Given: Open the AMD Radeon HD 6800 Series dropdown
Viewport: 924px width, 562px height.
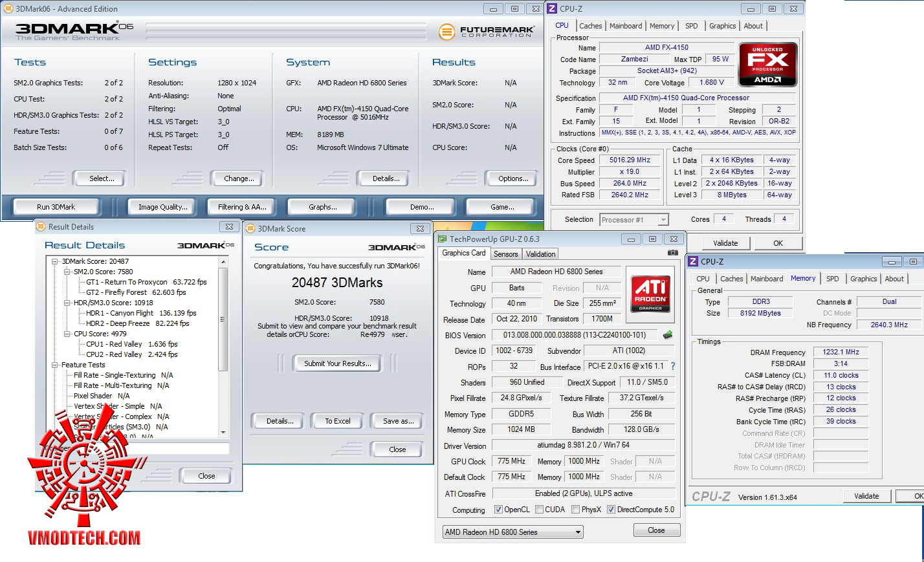Looking at the screenshot, I should pyautogui.click(x=513, y=532).
